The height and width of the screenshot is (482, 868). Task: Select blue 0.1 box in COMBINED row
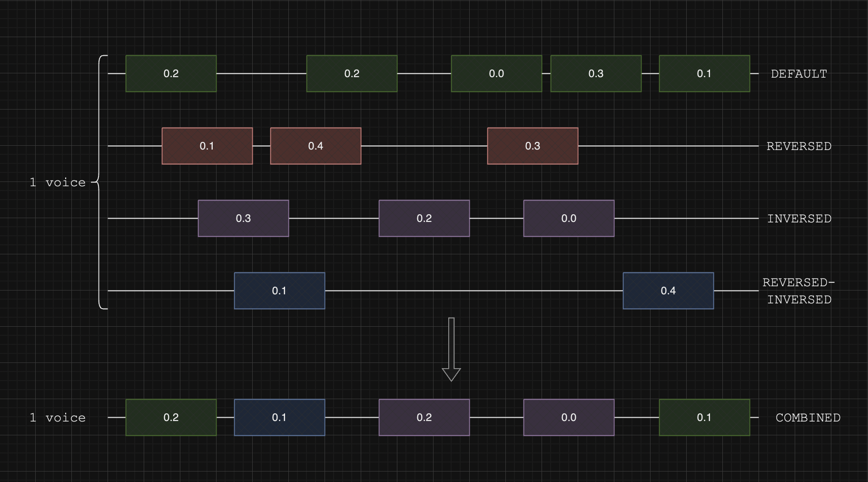pos(279,417)
